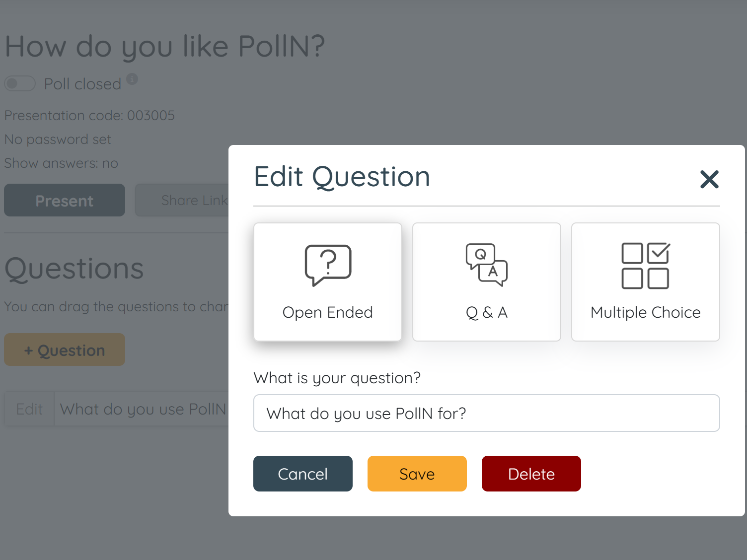Screen dimensions: 747x560
Task: Close the Edit Question dialog with the X
Action: 710,180
